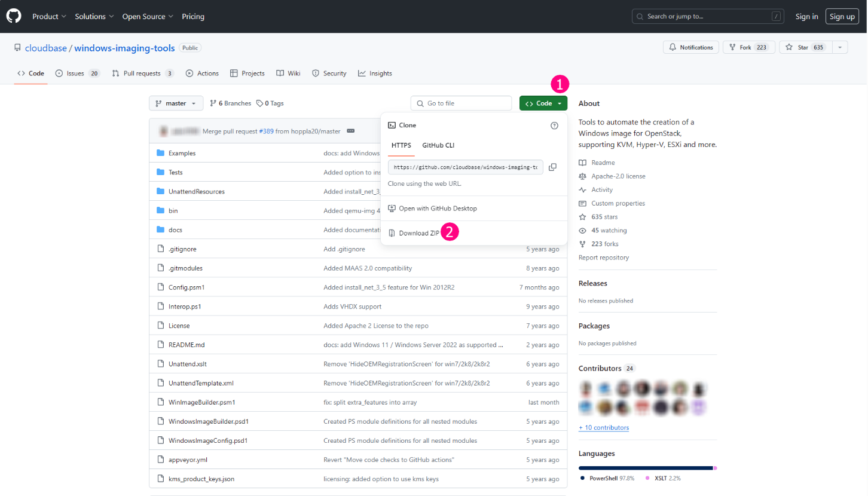Focus the Go to file input
The image size is (868, 496).
coord(461,103)
